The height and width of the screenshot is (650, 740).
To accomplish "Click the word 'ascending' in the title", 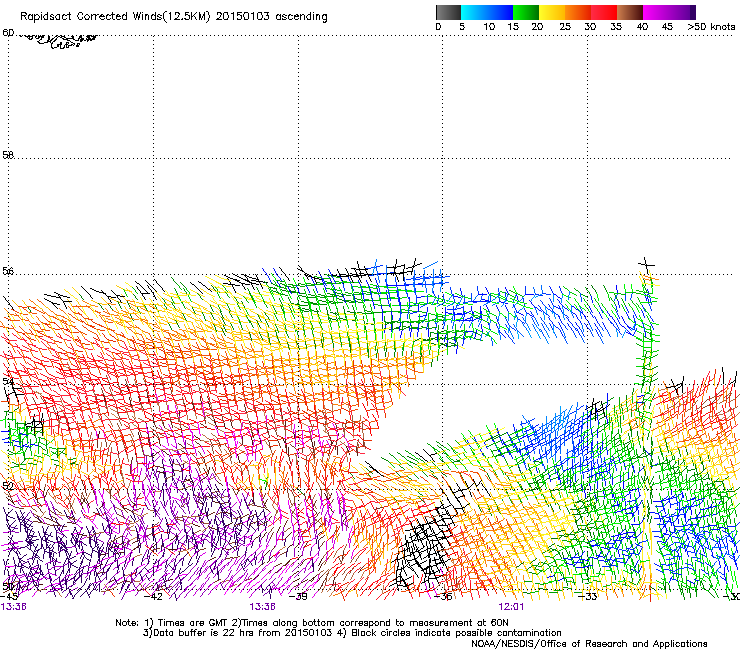I will (x=301, y=17).
